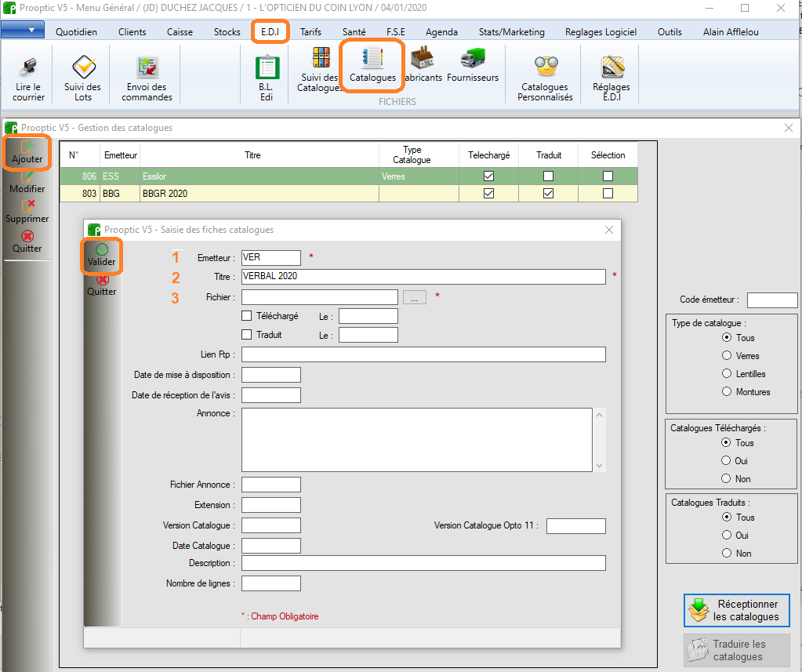Click the Titre field with VERBAL 2020
Image resolution: width=802 pixels, height=672 pixels.
coord(423,277)
